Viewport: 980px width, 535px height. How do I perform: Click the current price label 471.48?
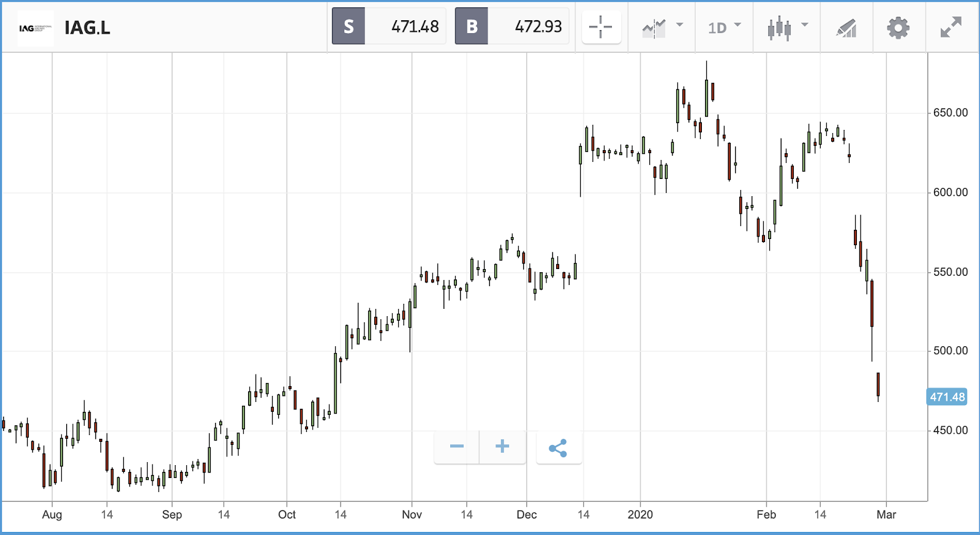pyautogui.click(x=948, y=397)
